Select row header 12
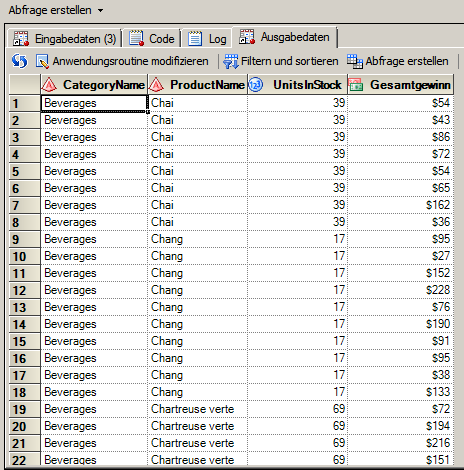Image resolution: width=464 pixels, height=470 pixels. pos(25,290)
